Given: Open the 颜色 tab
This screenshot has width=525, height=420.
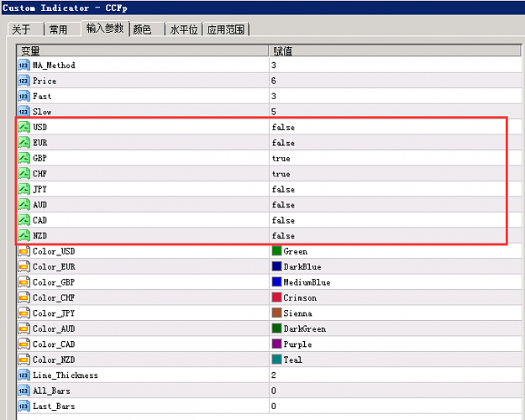Looking at the screenshot, I should (x=147, y=29).
